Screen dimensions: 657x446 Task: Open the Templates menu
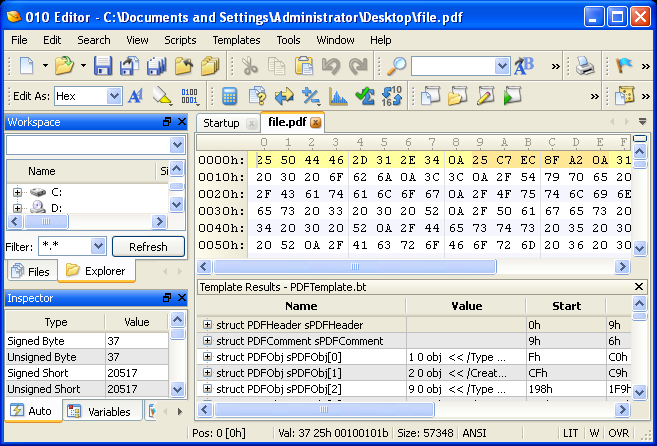click(236, 40)
